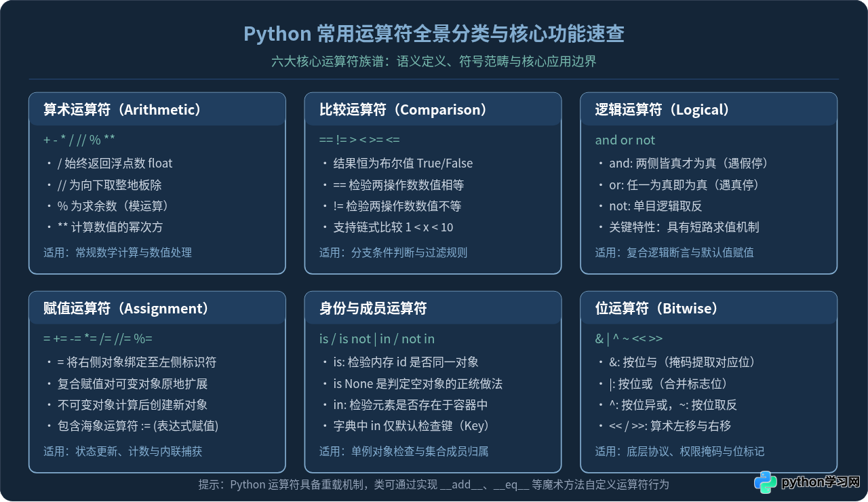The height and width of the screenshot is (502, 868).
Task: Select the operator line "& | ^ ~ << >>"
Action: tap(629, 339)
